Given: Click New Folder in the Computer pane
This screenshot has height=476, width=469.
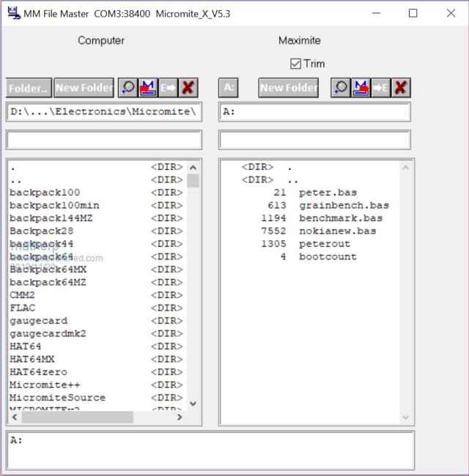Looking at the screenshot, I should click(84, 88).
